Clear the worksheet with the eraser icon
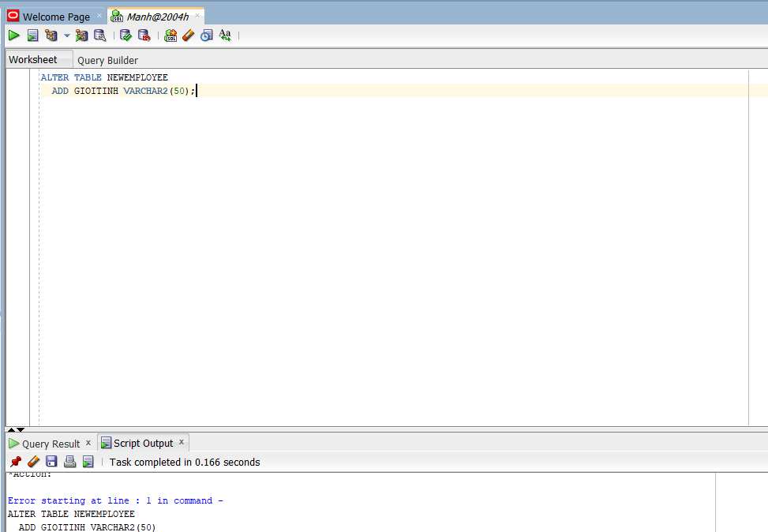The image size is (768, 532). [188, 36]
